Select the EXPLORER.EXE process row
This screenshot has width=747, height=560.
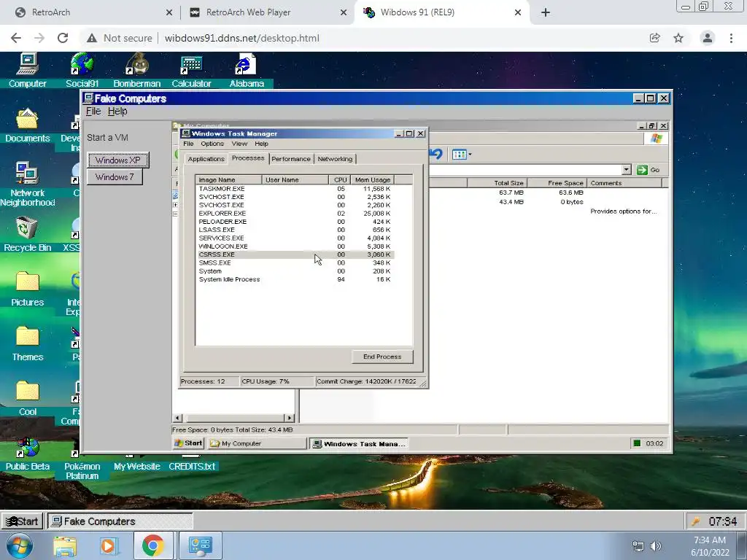(x=295, y=214)
